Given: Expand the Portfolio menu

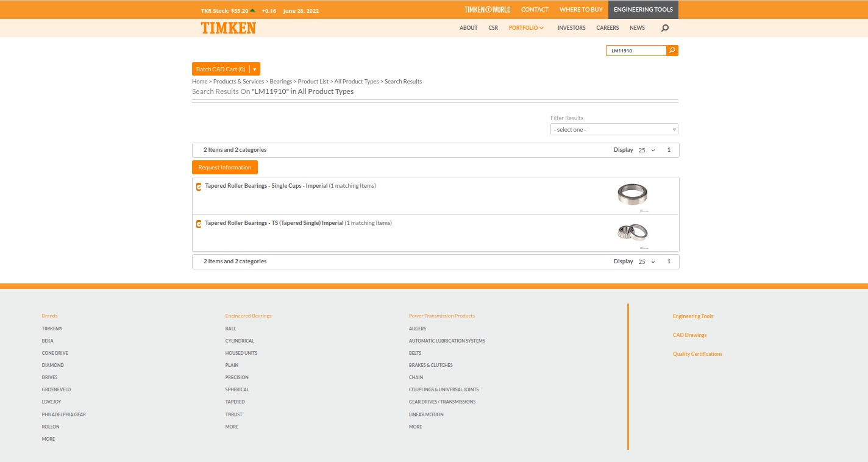Looking at the screenshot, I should (x=526, y=28).
